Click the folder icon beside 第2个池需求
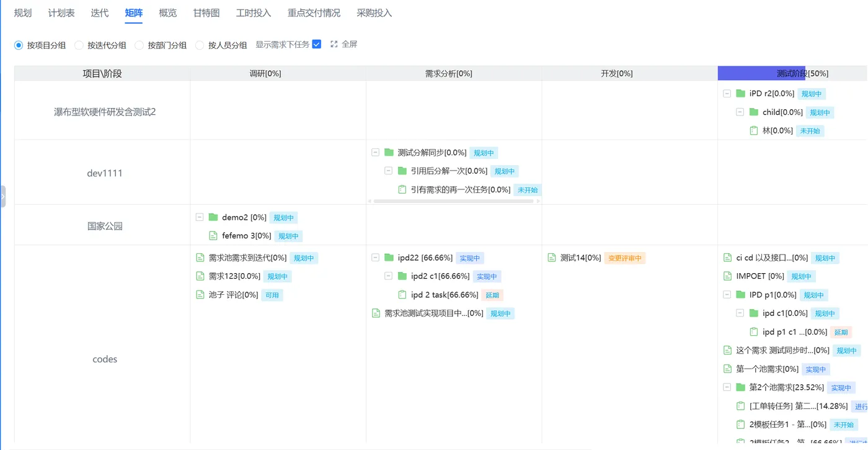 point(740,387)
